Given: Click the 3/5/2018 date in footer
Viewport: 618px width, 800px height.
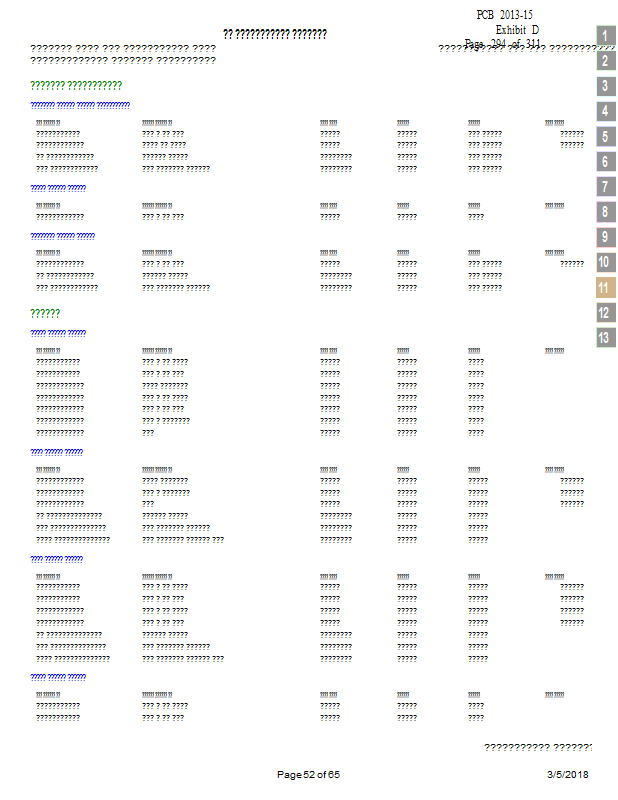Looking at the screenshot, I should 567,775.
